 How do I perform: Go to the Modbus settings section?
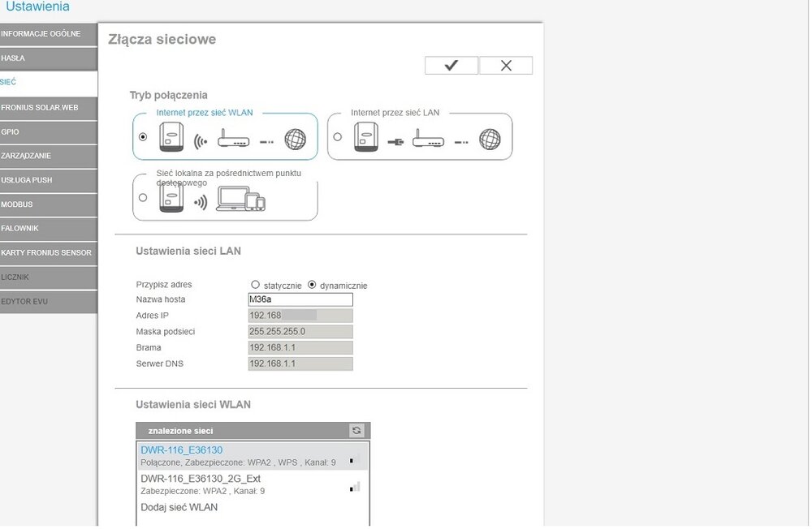(x=49, y=204)
